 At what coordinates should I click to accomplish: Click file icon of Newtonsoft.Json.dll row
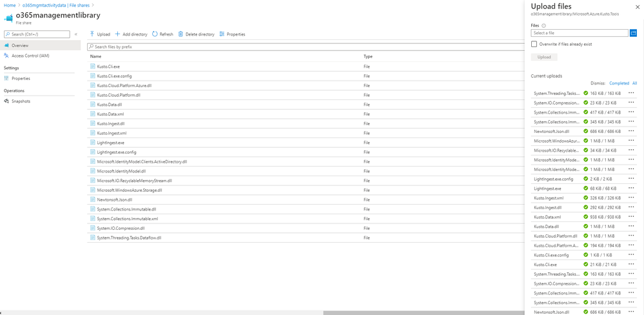tap(92, 199)
